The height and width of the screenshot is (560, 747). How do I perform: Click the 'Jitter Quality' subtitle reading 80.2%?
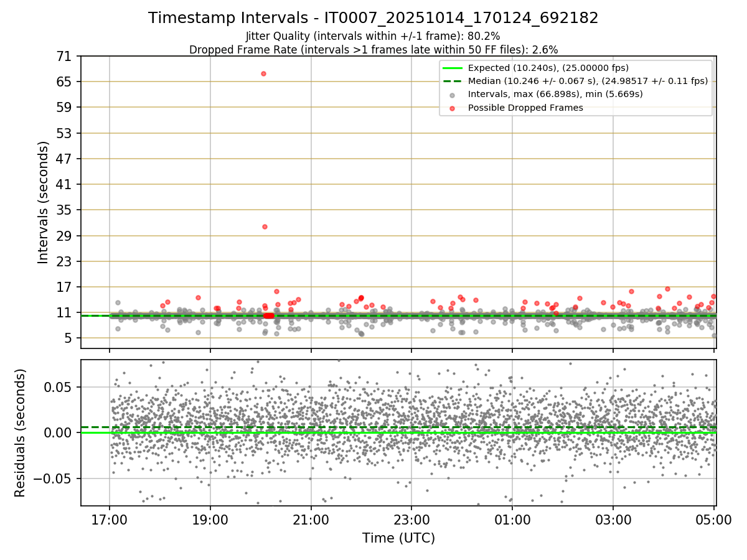click(x=373, y=36)
